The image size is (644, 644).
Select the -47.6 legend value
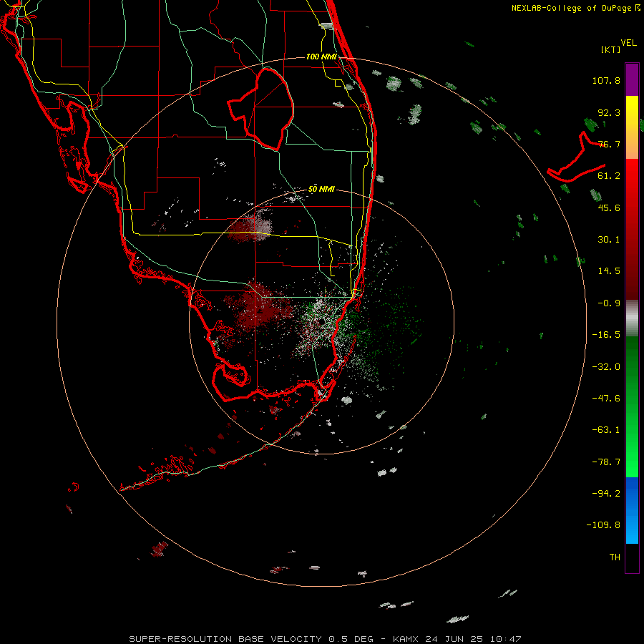click(x=606, y=399)
